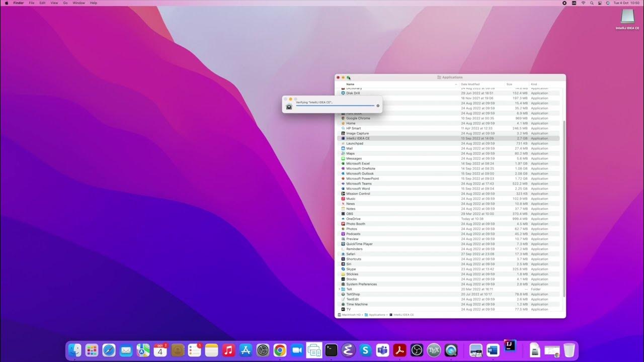The image size is (644, 362).
Task: Open the View menu
Action: 54,3
